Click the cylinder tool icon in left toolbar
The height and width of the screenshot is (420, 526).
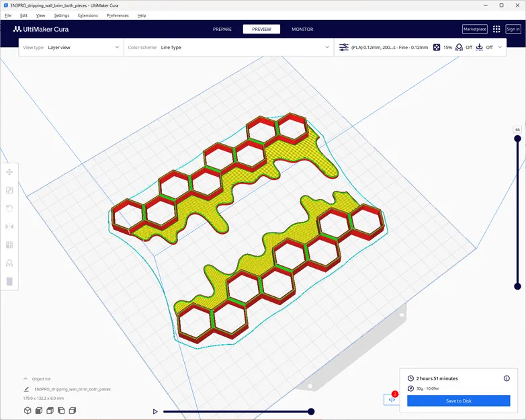(9, 281)
